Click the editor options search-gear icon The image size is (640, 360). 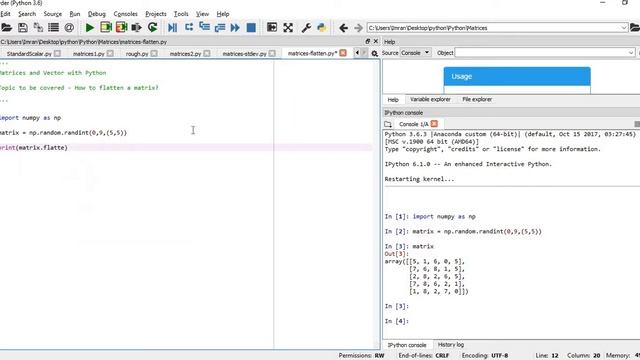(374, 53)
